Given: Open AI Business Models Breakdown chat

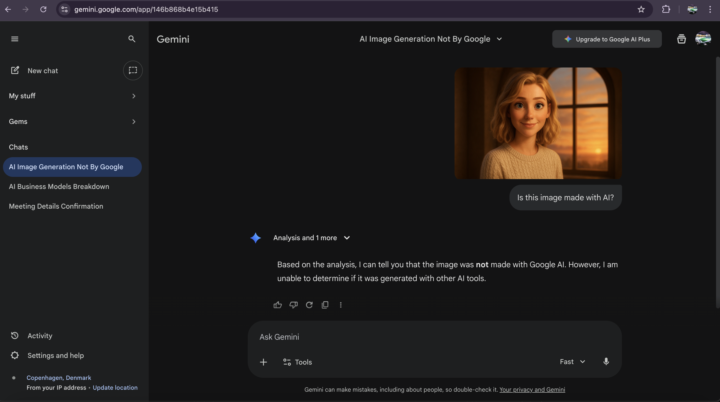Looking at the screenshot, I should click(x=59, y=186).
